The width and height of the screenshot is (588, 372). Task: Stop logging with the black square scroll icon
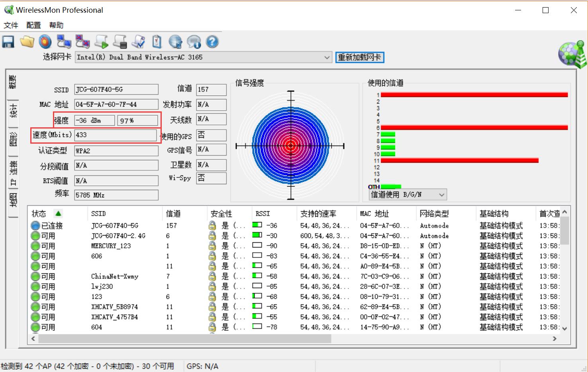(120, 42)
